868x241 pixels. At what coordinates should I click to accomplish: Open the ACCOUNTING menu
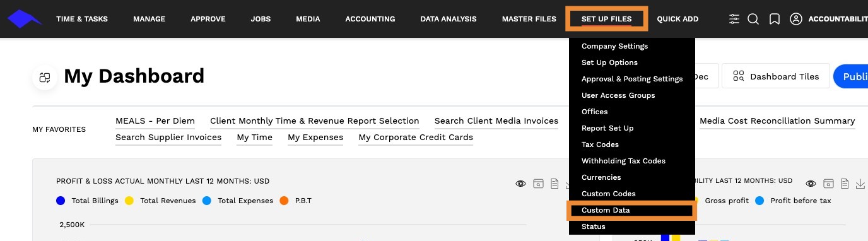point(370,19)
